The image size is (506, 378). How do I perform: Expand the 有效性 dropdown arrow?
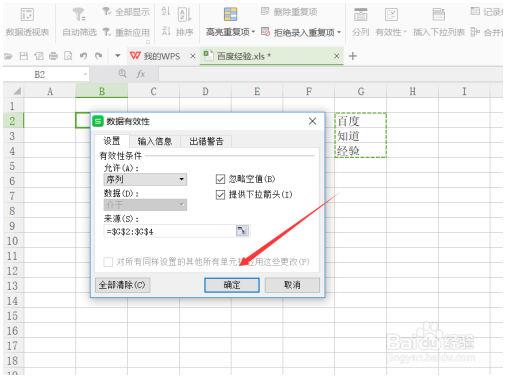tap(405, 32)
